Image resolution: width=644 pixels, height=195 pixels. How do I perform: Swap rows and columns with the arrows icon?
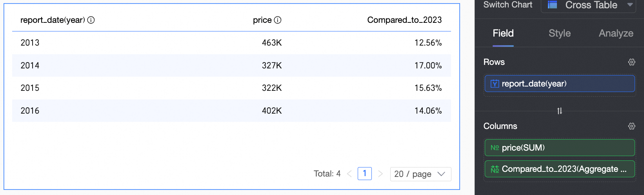pyautogui.click(x=560, y=111)
